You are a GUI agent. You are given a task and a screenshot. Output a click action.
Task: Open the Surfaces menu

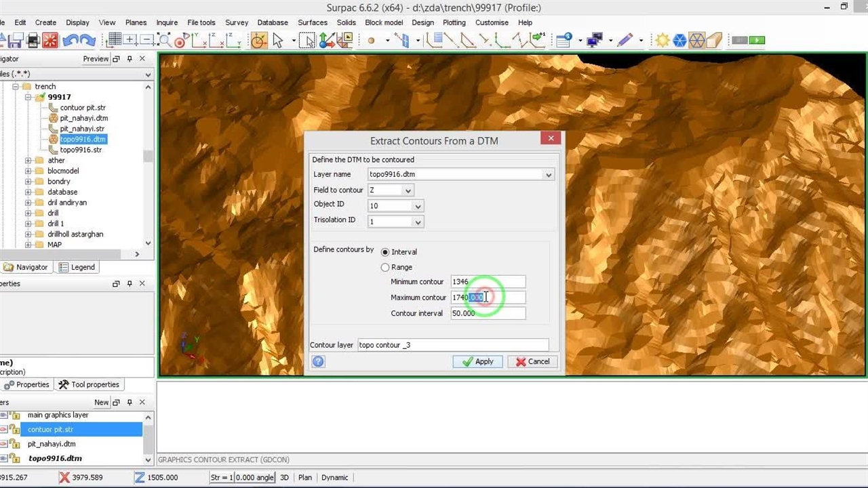[313, 22]
